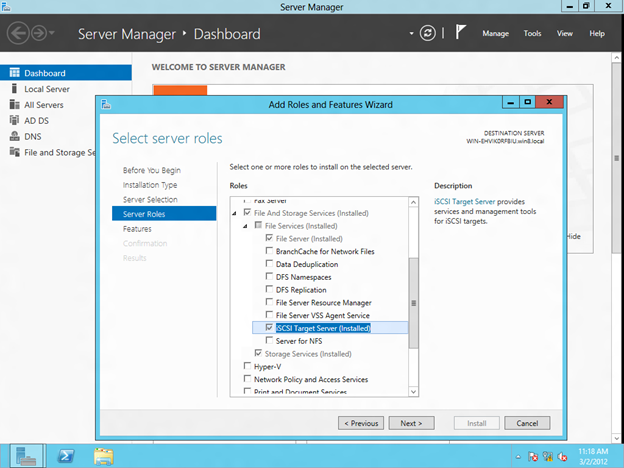The width and height of the screenshot is (624, 468).
Task: Open the Tools menu
Action: pos(532,33)
